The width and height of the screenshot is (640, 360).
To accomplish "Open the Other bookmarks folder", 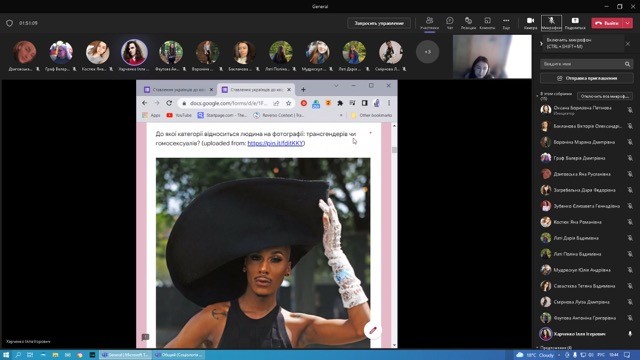I will (371, 115).
